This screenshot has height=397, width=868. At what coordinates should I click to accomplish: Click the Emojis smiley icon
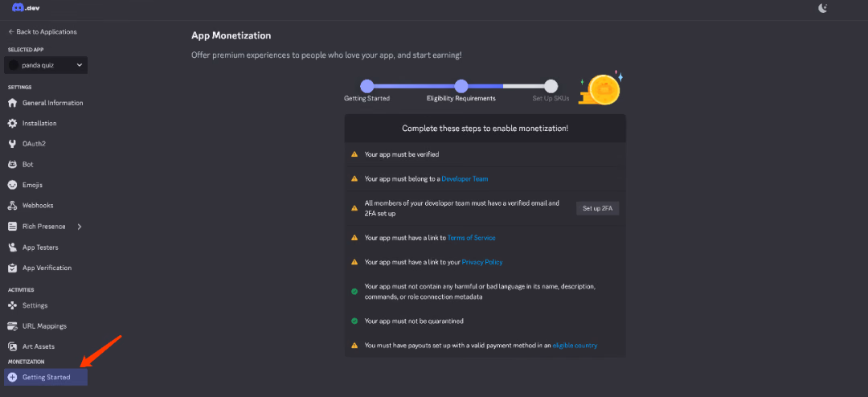click(12, 185)
